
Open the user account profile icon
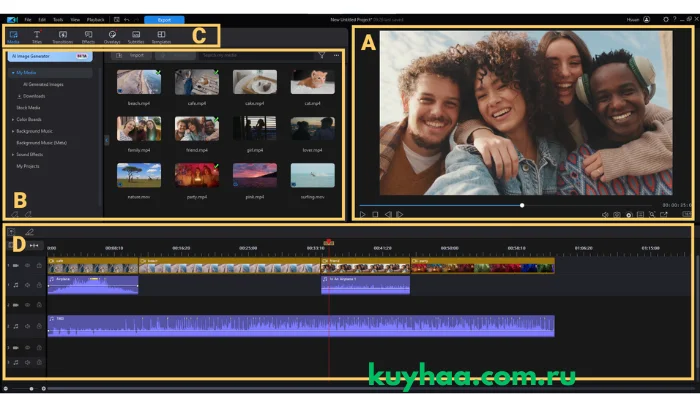[646, 20]
